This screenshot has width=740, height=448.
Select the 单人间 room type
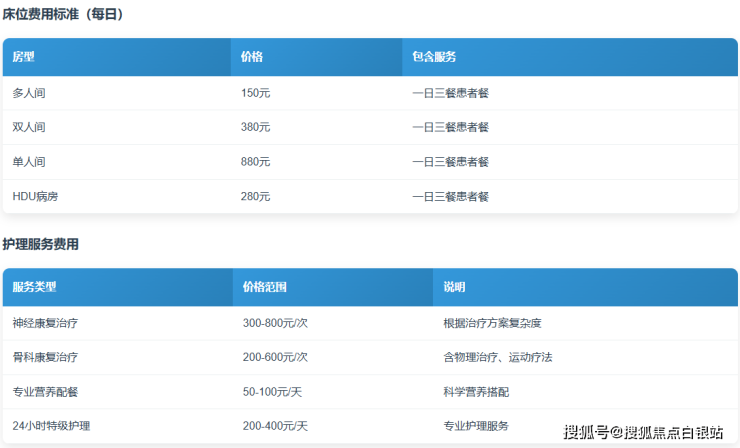point(29,161)
